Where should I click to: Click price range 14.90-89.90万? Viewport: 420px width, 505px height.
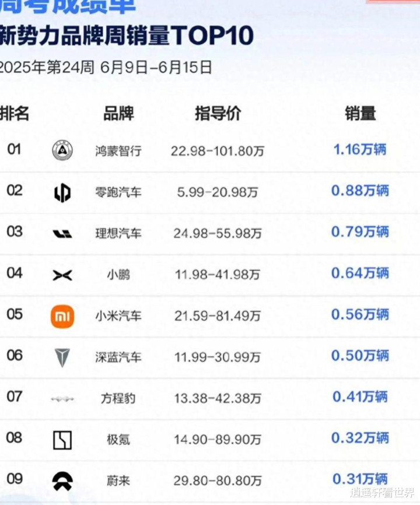[x=218, y=440]
